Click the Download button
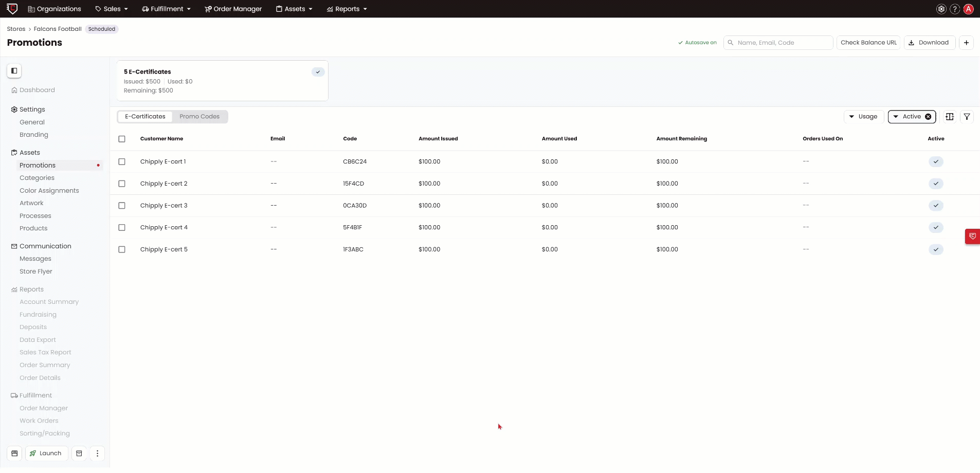The image size is (980, 473). [930, 43]
